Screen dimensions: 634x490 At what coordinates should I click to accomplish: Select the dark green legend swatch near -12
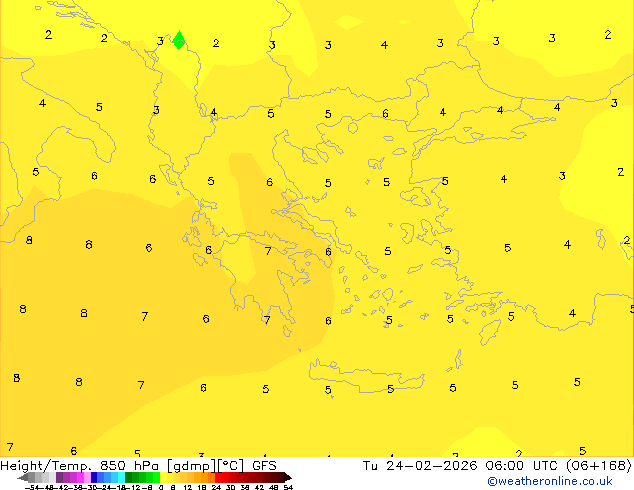(129, 477)
